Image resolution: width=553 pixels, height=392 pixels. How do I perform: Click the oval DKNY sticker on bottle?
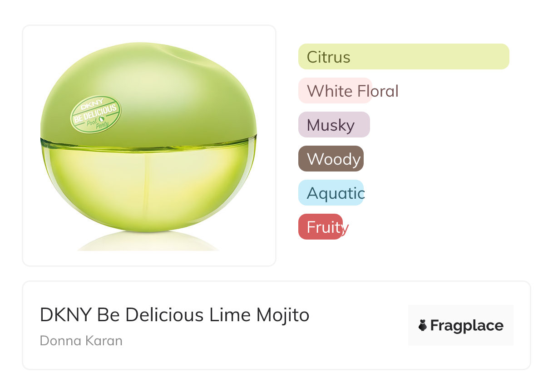tap(96, 114)
